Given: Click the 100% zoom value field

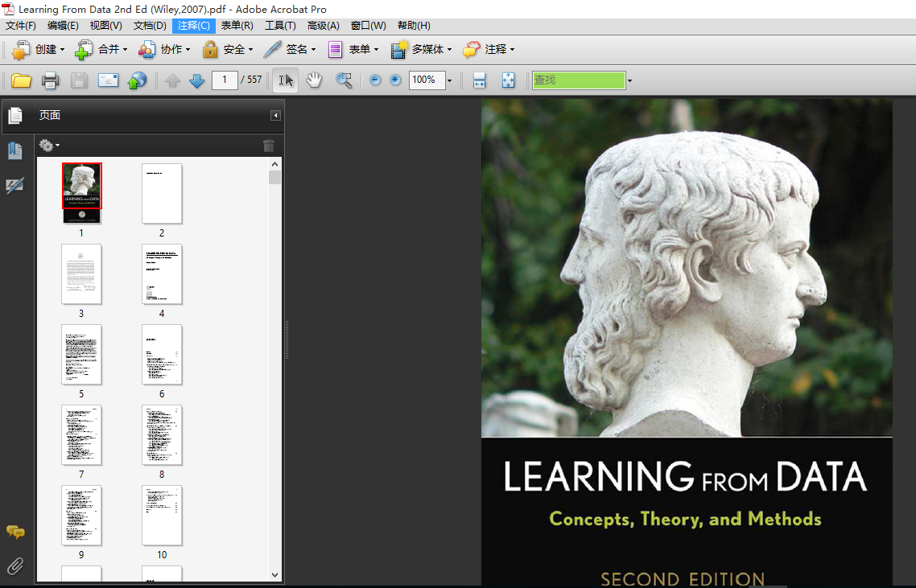Looking at the screenshot, I should (x=427, y=80).
